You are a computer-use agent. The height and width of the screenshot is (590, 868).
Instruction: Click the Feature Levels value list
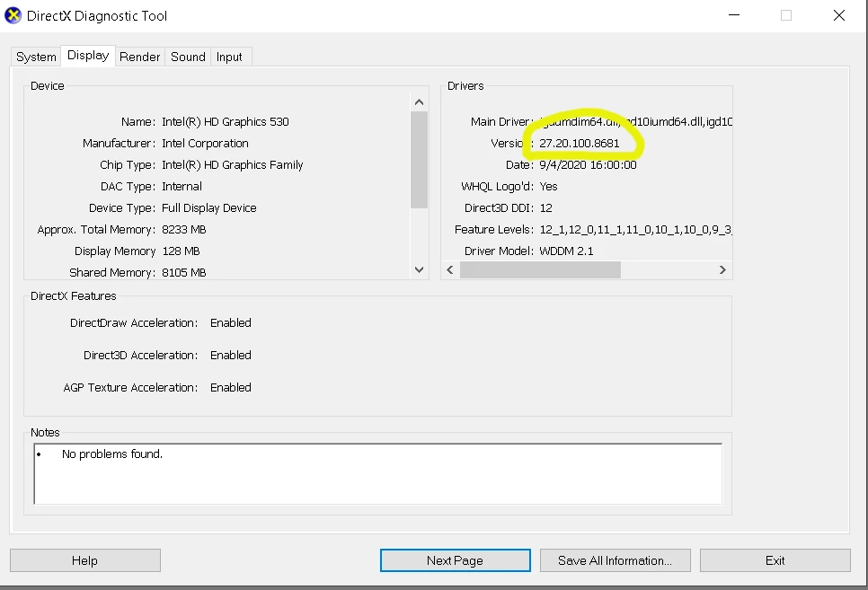pos(635,230)
